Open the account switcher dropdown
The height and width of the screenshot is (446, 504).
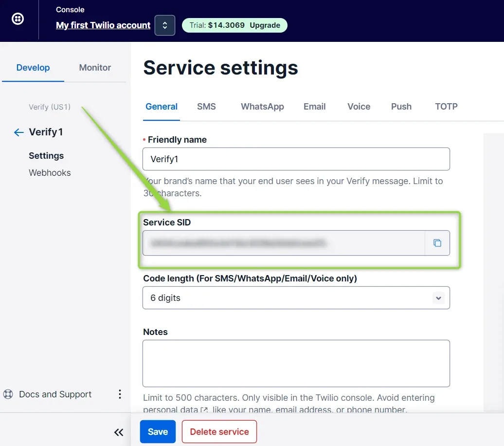(x=164, y=25)
